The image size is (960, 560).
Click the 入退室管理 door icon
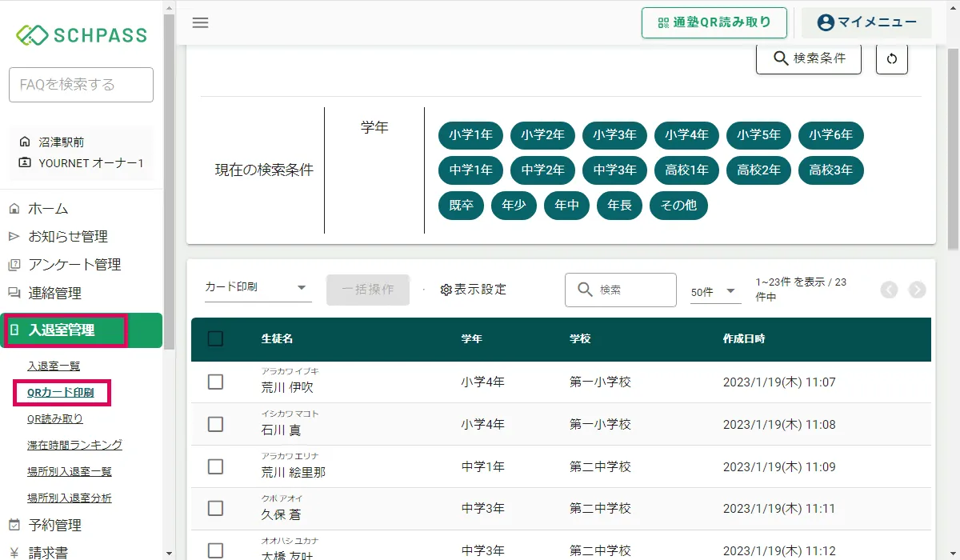[14, 330]
